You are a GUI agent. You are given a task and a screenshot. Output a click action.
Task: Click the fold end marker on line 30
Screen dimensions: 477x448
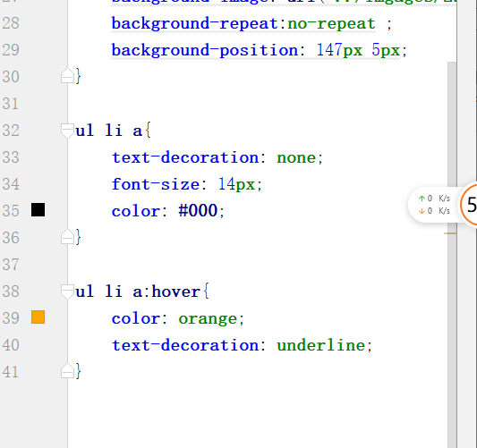pos(67,76)
